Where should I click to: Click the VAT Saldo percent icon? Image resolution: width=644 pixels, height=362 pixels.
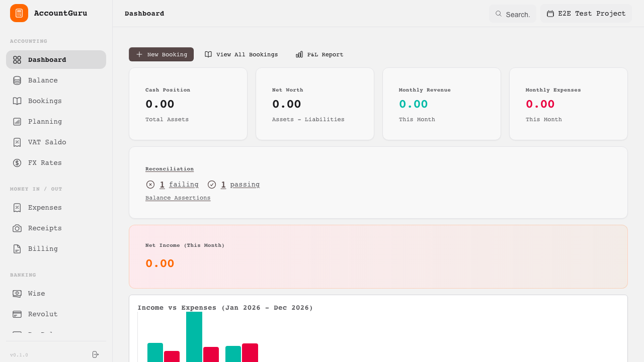point(17,142)
